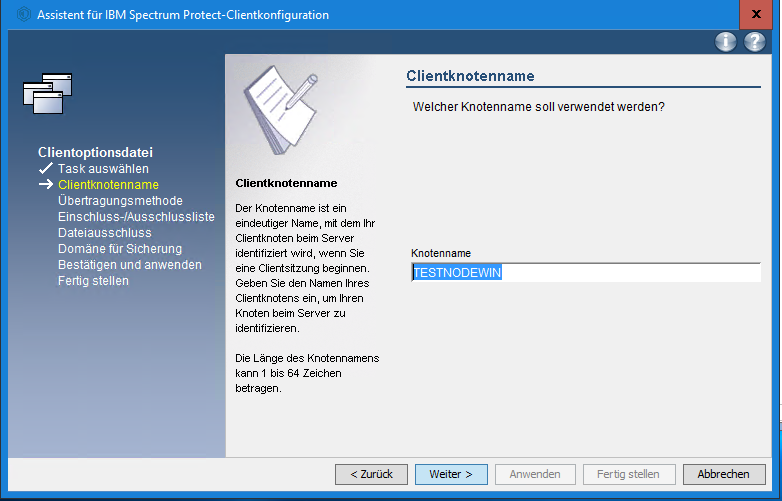Jump to the Bestätigen und anwenden step
The image size is (782, 501).
(x=130, y=265)
